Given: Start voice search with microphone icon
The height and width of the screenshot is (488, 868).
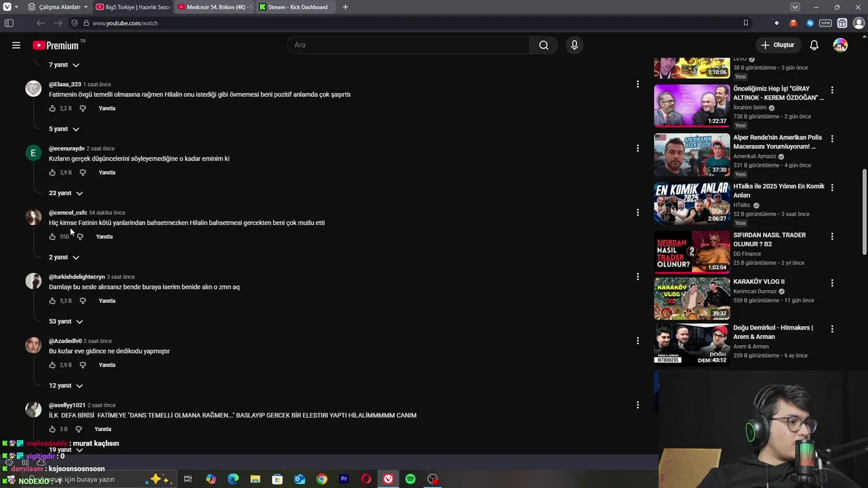Looking at the screenshot, I should click(x=574, y=45).
